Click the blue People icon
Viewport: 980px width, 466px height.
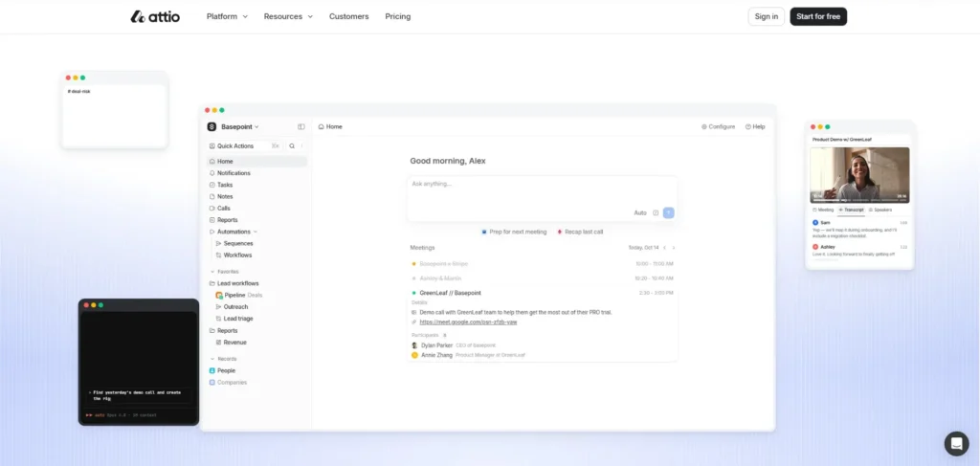(212, 370)
